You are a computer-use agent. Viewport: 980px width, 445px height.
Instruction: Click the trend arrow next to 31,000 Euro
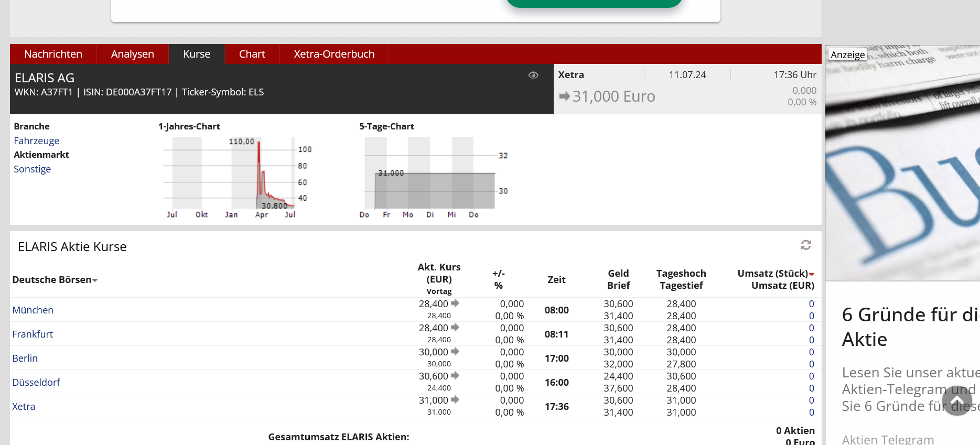coord(564,96)
